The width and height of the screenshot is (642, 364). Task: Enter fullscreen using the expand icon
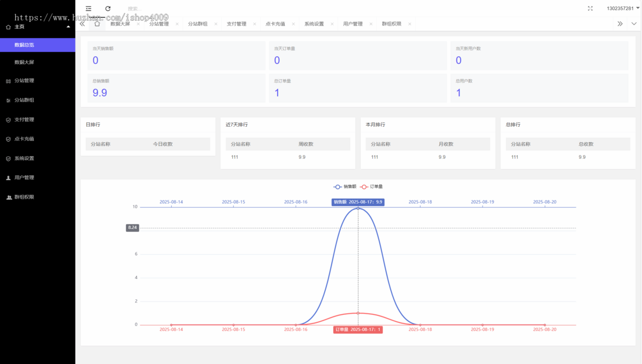(x=590, y=9)
